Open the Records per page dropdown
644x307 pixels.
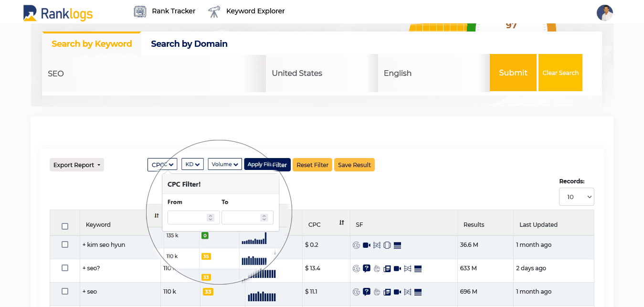tap(577, 197)
